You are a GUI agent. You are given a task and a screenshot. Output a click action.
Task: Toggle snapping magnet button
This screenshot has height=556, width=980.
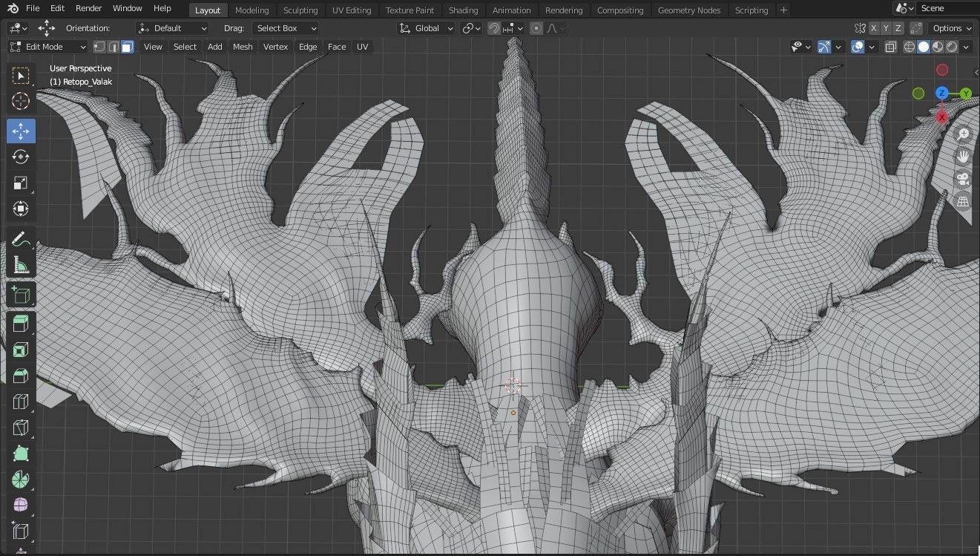(494, 28)
